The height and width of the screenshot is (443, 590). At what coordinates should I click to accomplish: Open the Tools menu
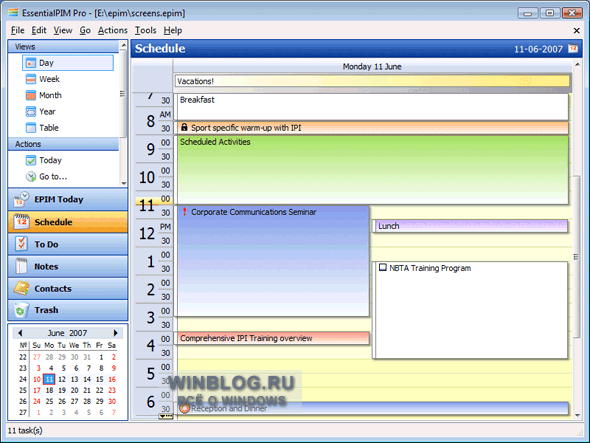pos(145,30)
